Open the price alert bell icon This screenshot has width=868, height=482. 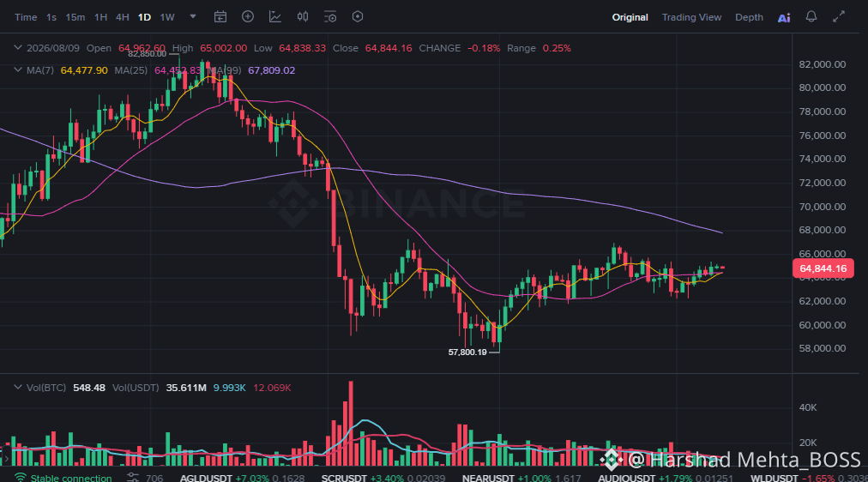[x=811, y=16]
